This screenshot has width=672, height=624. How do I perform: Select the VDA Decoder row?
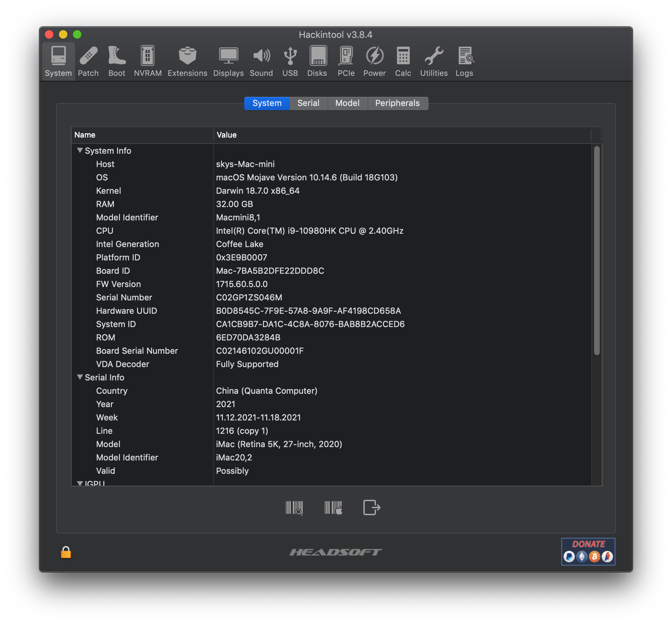[331, 364]
